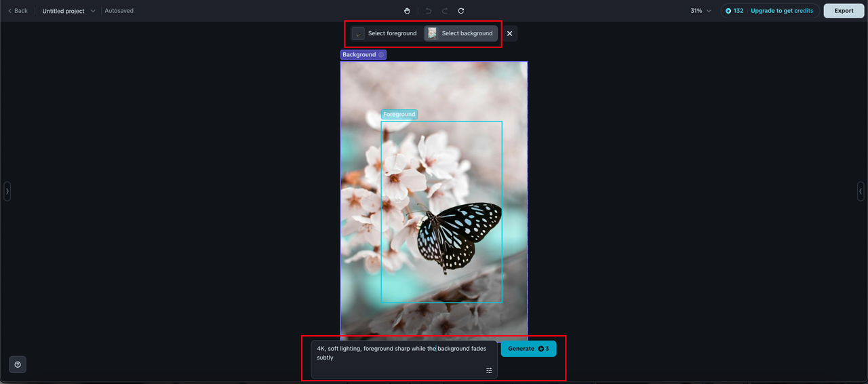Image resolution: width=868 pixels, height=384 pixels.
Task: Click inside the prompt text field
Action: coord(404,360)
